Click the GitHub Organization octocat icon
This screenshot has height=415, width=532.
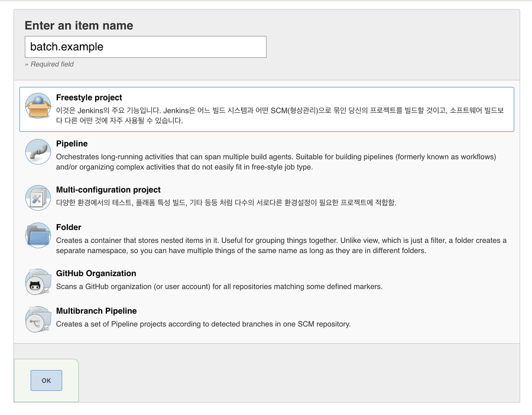coord(38,281)
